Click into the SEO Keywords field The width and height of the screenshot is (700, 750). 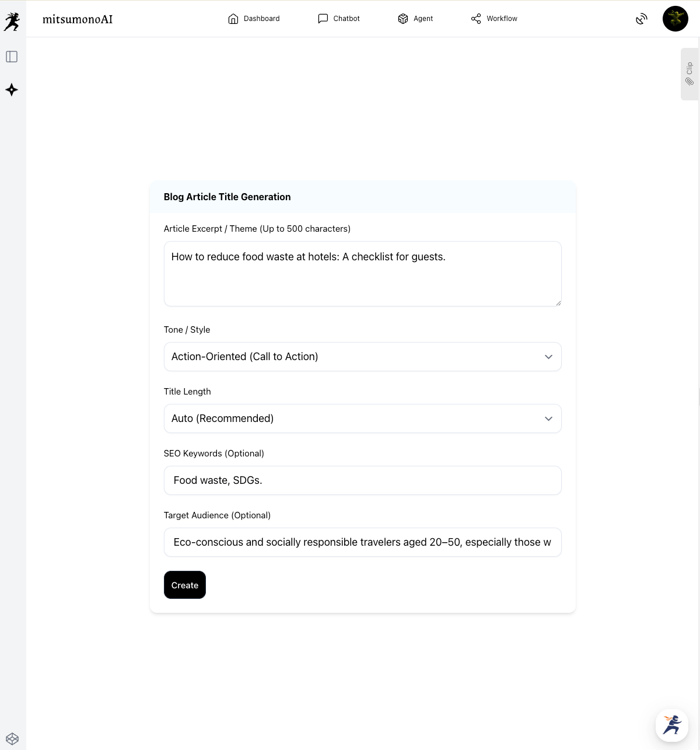click(x=362, y=480)
